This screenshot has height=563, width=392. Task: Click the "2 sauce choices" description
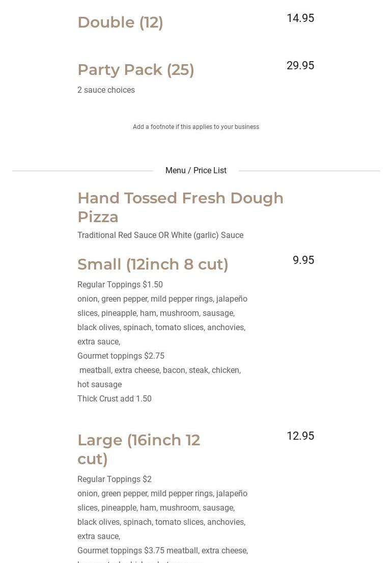coord(106,90)
